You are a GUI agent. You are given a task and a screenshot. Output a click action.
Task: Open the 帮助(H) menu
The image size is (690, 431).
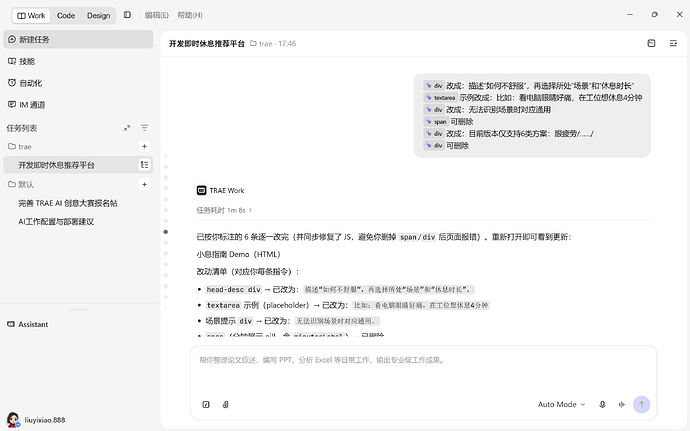(190, 15)
